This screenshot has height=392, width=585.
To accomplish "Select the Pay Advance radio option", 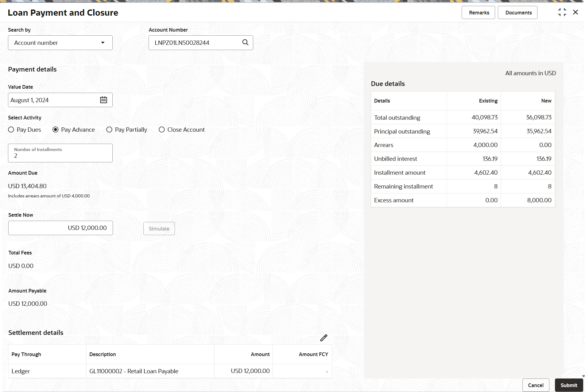I will pyautogui.click(x=56, y=130).
